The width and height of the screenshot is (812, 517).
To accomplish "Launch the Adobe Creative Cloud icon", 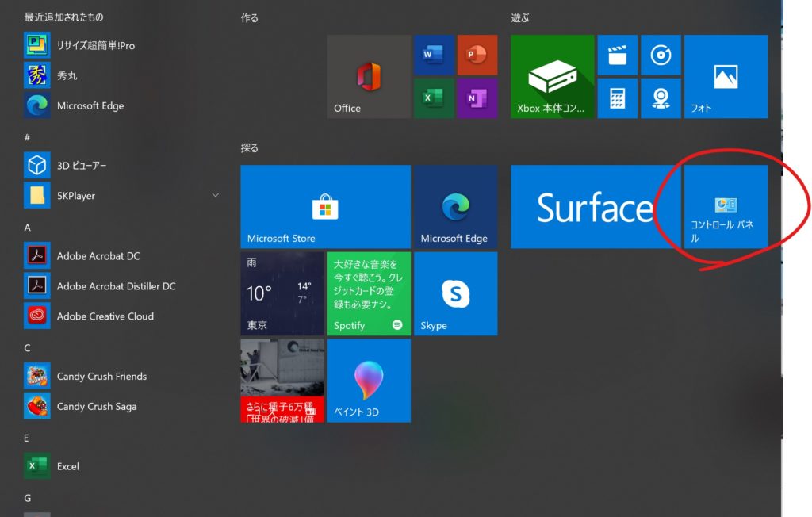I will coord(36,316).
